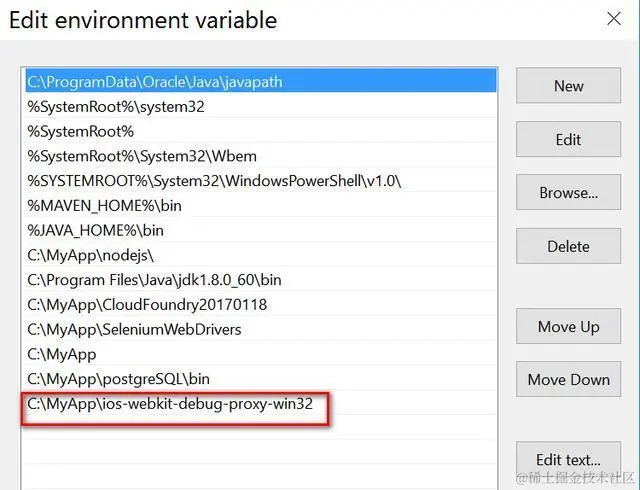Select the WindowsPowerShell\v1.0\ path entry

261,180
